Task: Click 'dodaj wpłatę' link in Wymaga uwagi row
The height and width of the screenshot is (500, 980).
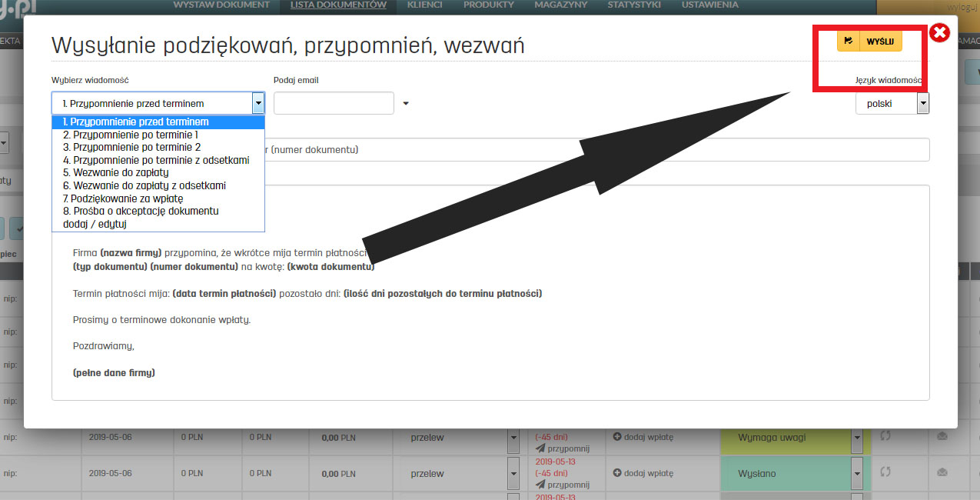Action: tap(648, 437)
